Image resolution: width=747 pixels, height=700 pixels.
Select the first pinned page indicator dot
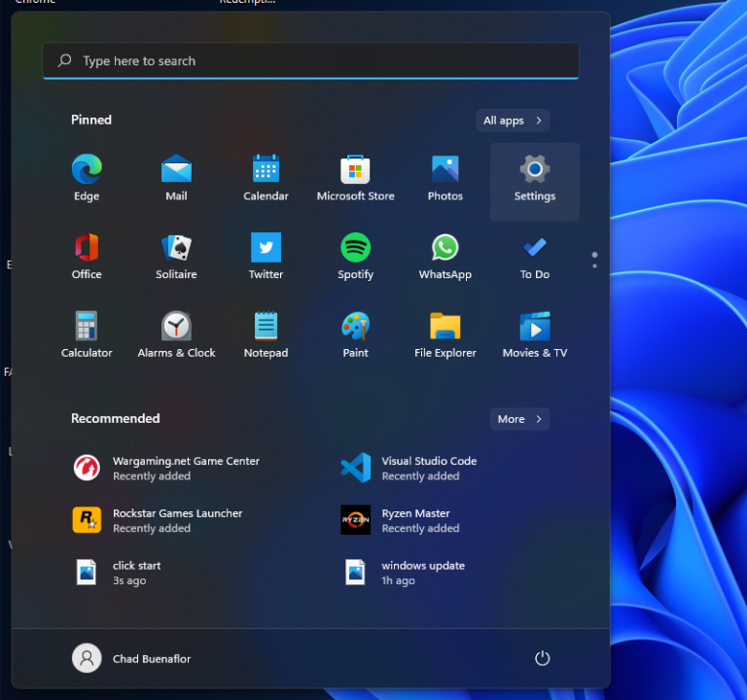tap(594, 255)
